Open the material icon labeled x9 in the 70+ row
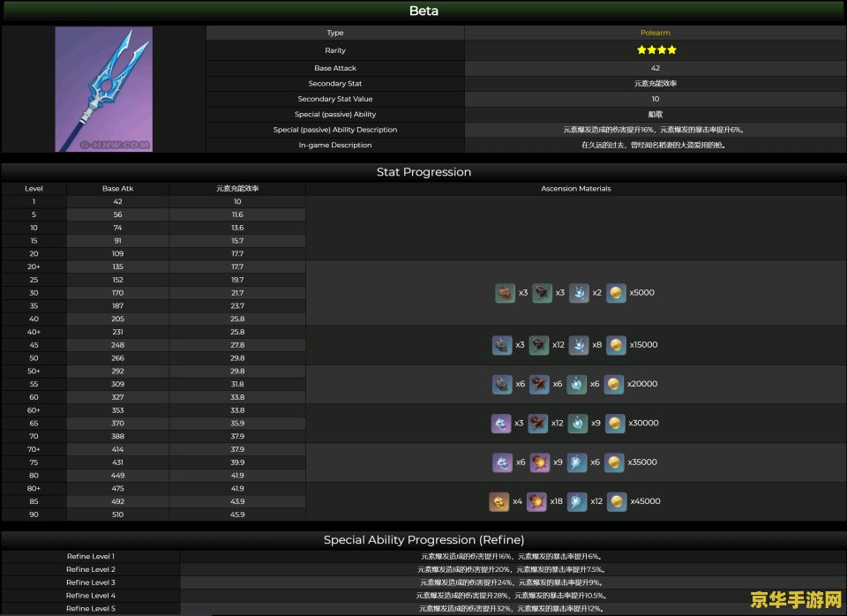847x616 pixels. tap(539, 462)
